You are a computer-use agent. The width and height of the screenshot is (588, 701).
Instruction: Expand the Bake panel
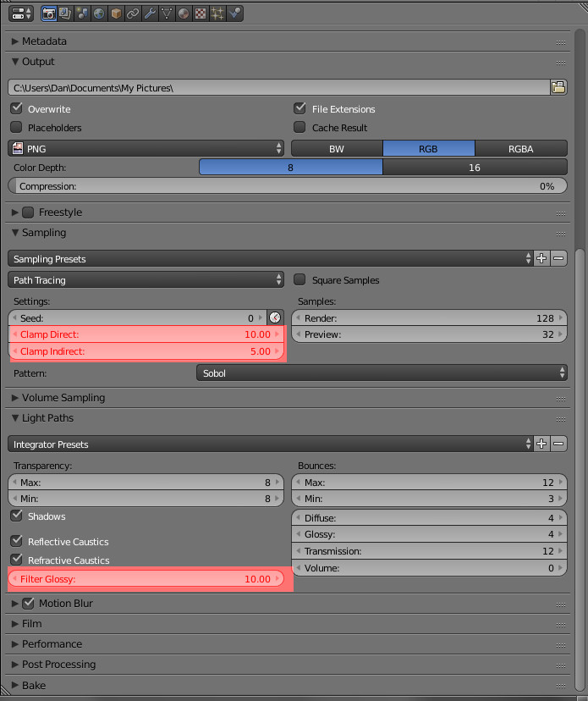tap(14, 686)
